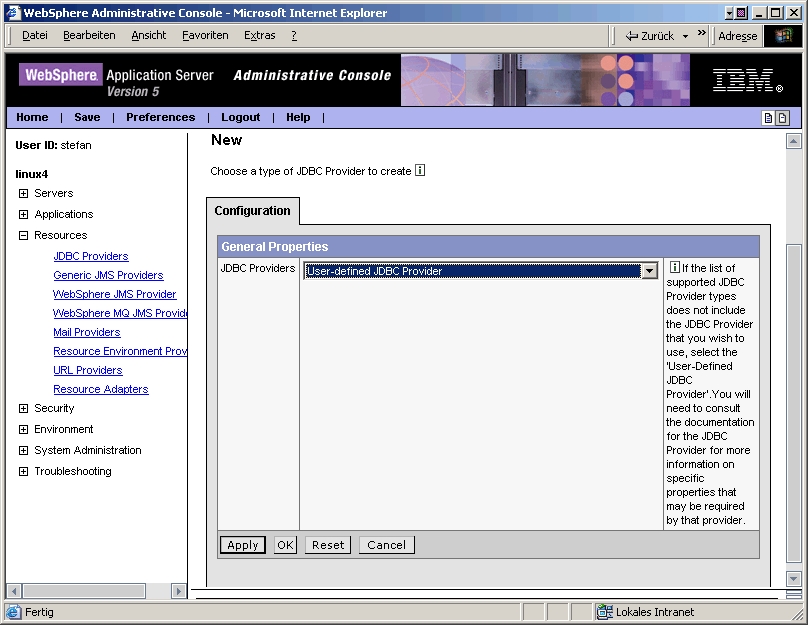Click the Cancel button
Screen dimensions: 808x625
386,545
